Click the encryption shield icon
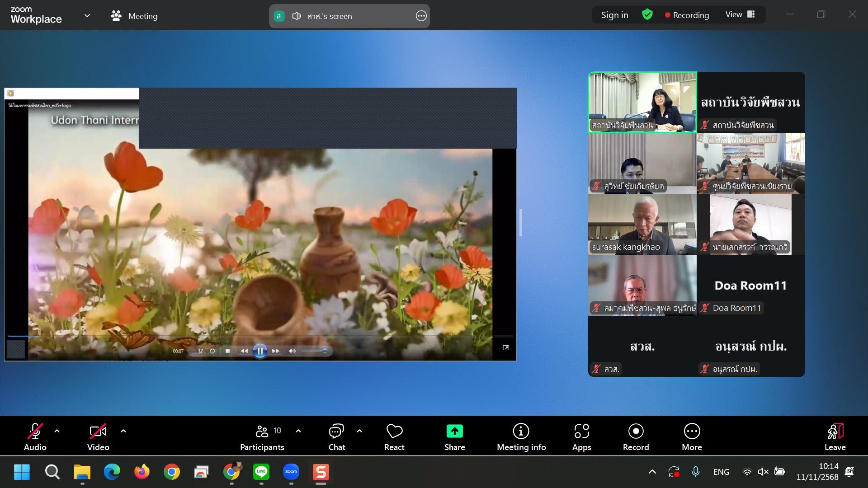The height and width of the screenshot is (488, 868). click(x=647, y=15)
